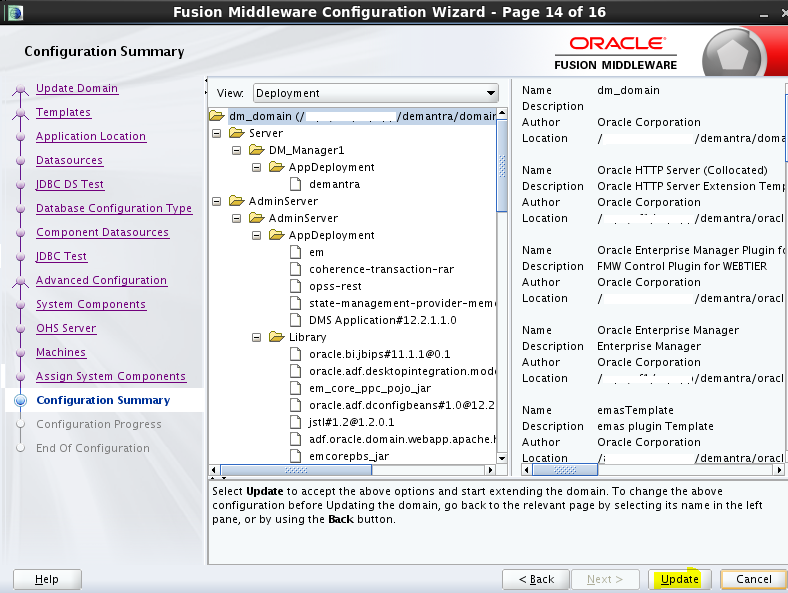The image size is (788, 593).
Task: Click the demantra deployment file icon
Action: (296, 184)
